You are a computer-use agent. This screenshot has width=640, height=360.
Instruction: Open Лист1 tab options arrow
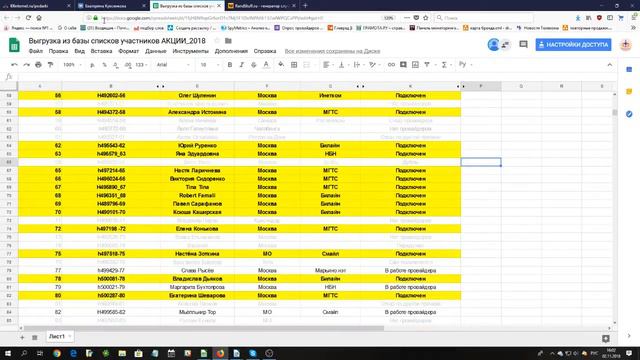(x=70, y=336)
